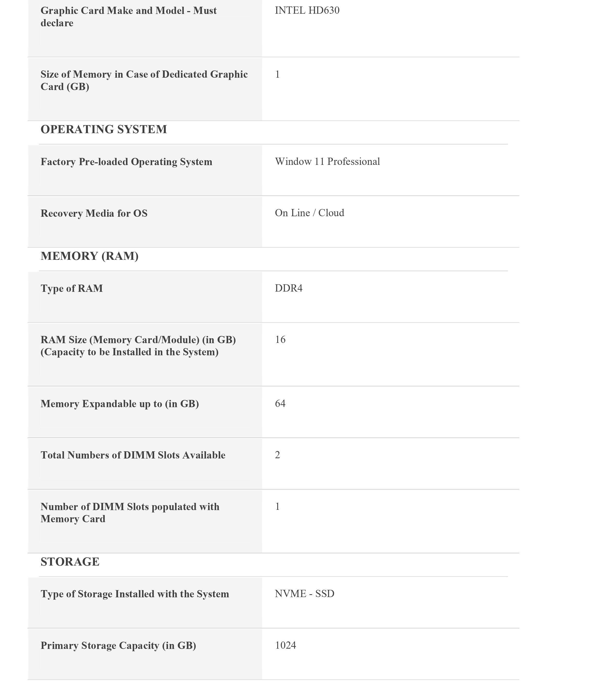Click the OPERATING SYSTEM section heading

click(104, 129)
